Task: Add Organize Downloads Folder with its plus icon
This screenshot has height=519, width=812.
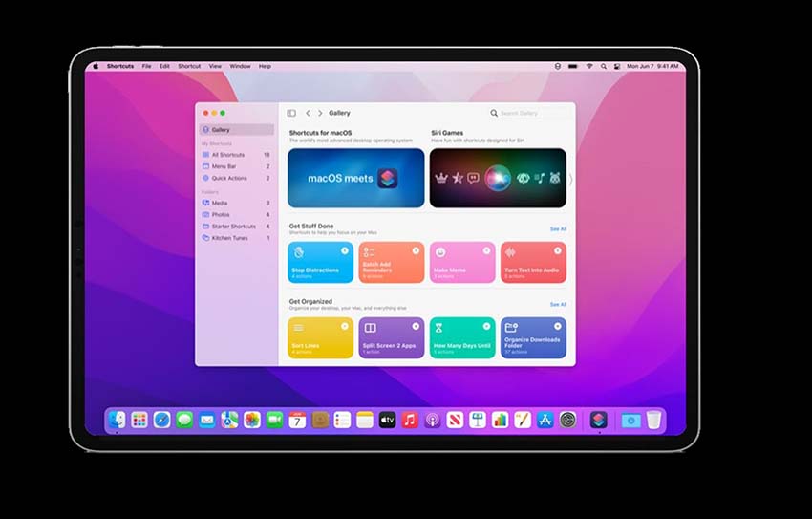Action: [x=557, y=326]
